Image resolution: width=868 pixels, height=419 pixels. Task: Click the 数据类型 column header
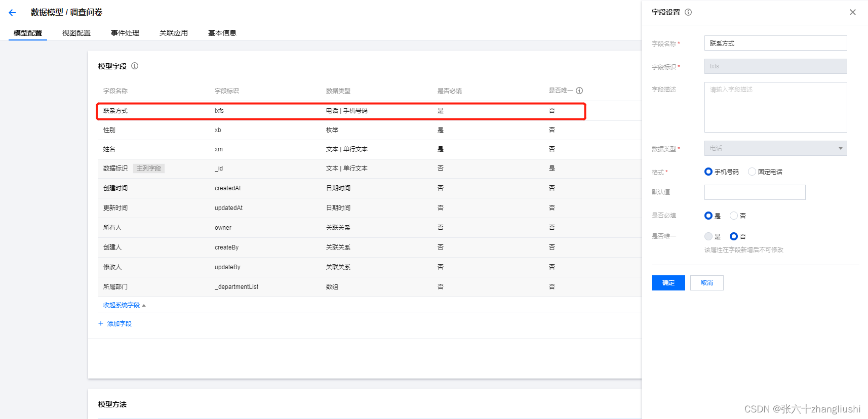click(338, 91)
